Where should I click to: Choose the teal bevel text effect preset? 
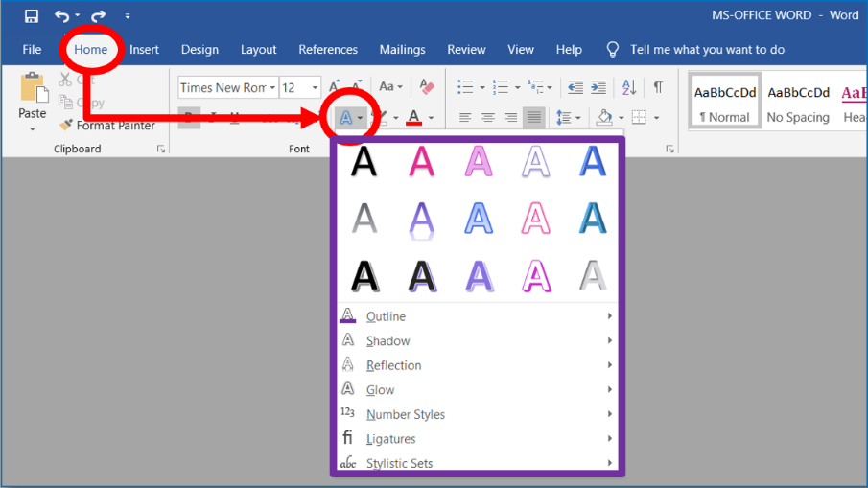click(x=593, y=220)
